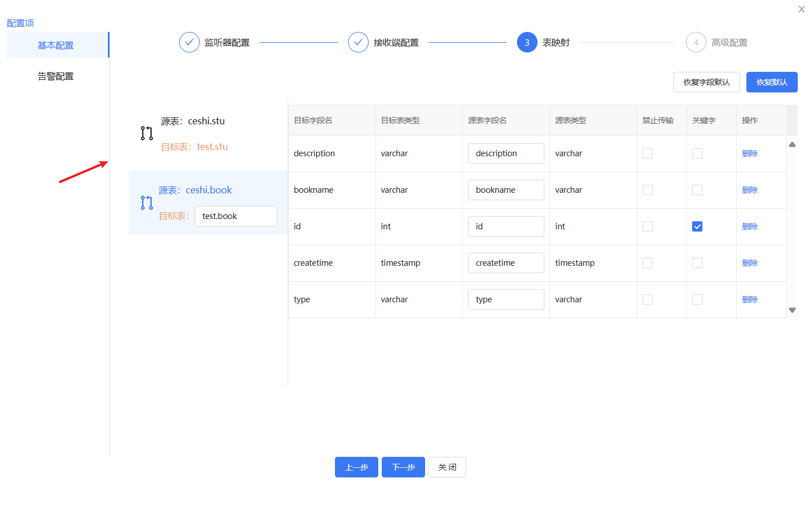Image resolution: width=812 pixels, height=531 pixels.
Task: Select the 高级配置 step label
Action: tap(729, 43)
